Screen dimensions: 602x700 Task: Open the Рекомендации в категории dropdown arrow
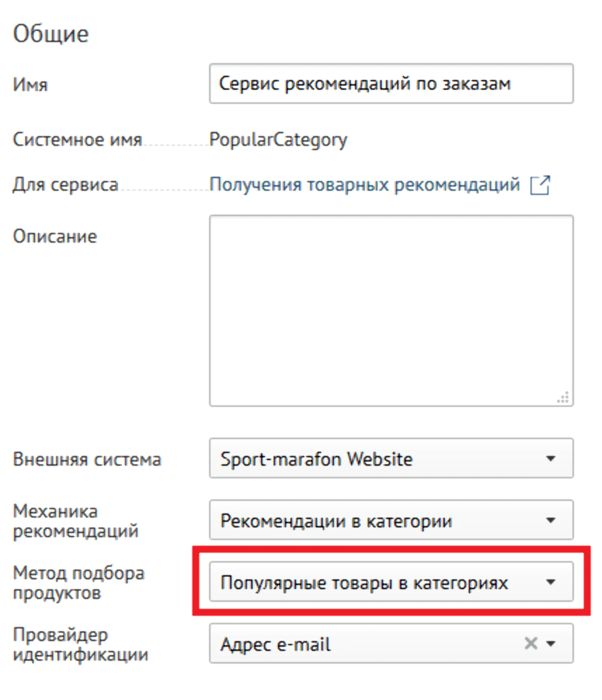[x=550, y=520]
